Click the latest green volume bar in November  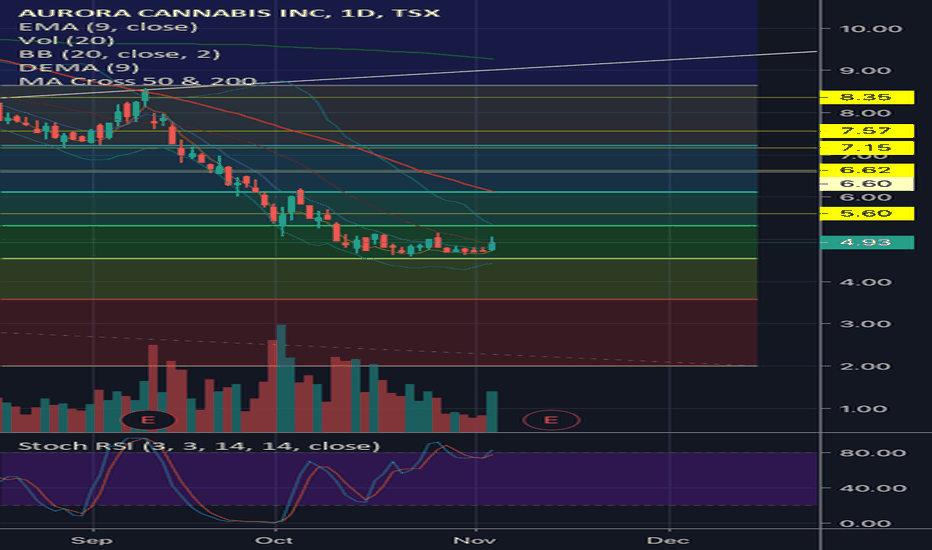click(492, 411)
